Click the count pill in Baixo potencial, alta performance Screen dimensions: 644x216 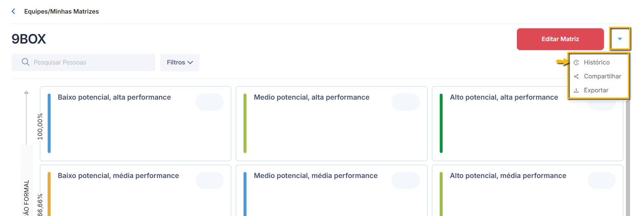coord(209,102)
